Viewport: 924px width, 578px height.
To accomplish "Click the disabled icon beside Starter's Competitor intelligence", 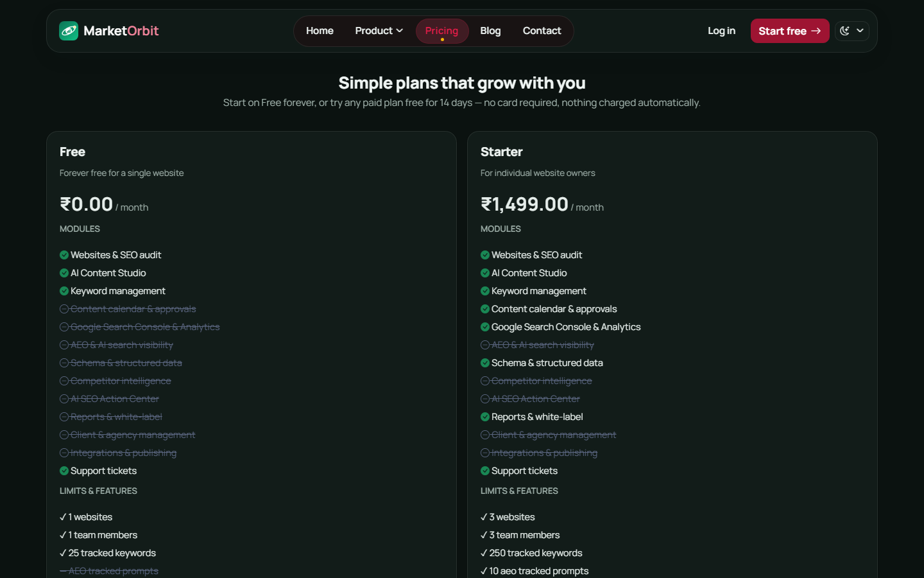I will tap(485, 381).
